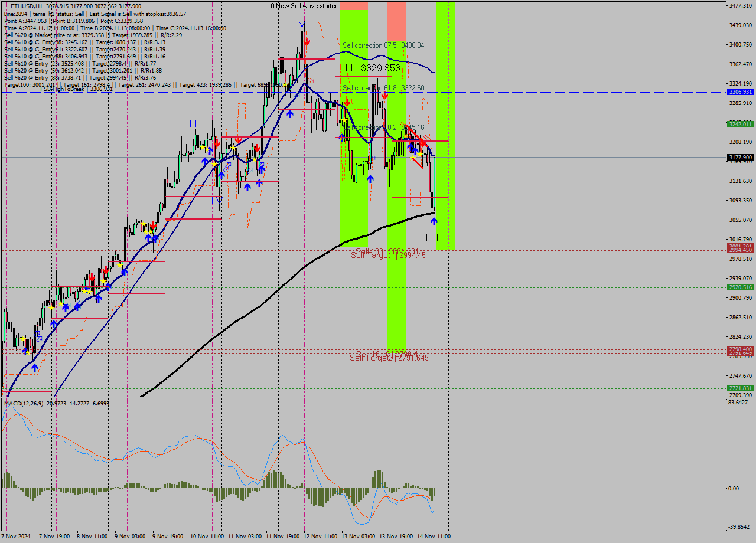
Task: Click the 2824.230 price scale label
Action: click(x=741, y=336)
